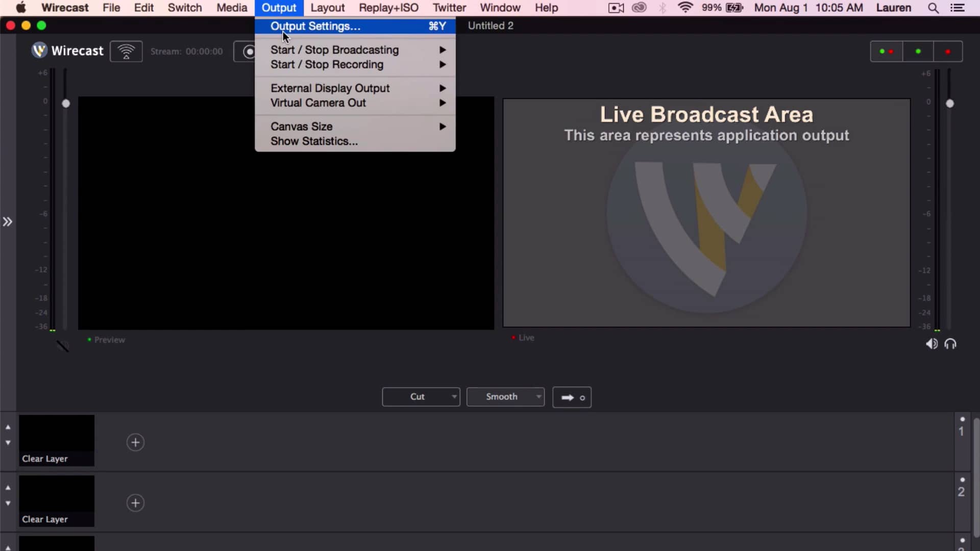Screen dimensions: 980x551
Task: Collapse the left sidebar using the double-arrow
Action: 7,222
